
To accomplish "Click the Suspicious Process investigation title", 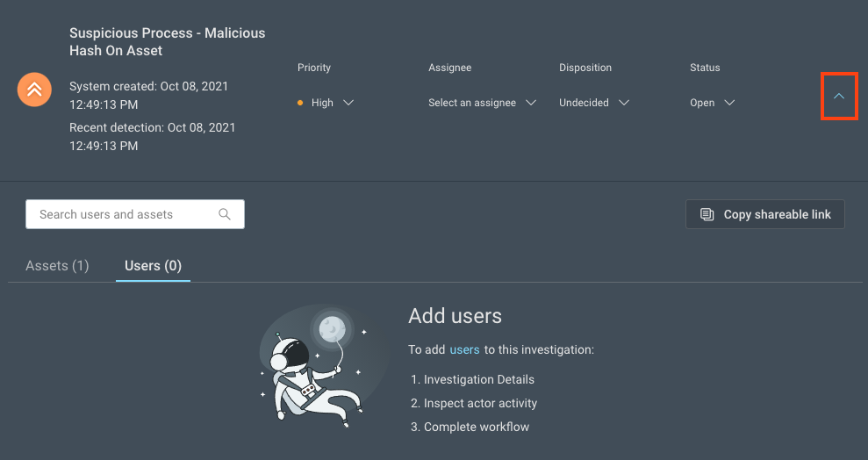I will click(x=167, y=42).
